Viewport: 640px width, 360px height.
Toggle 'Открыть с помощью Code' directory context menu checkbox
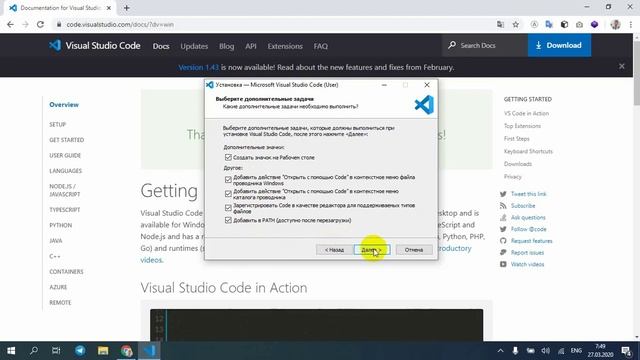228,193
